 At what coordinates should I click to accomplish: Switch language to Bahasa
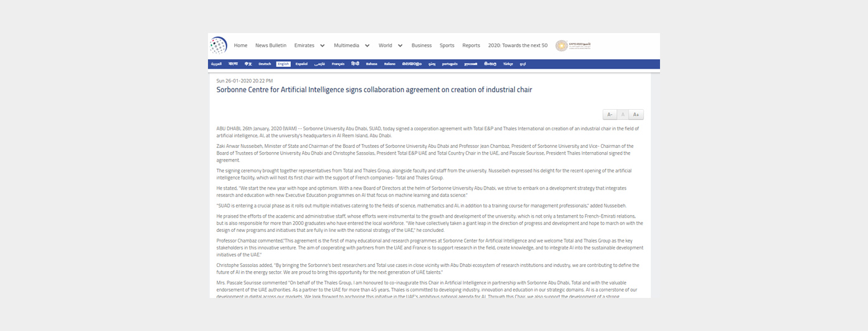(372, 64)
